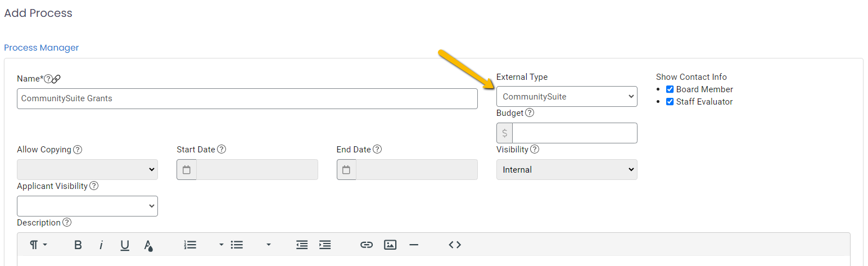This screenshot has width=868, height=266.
Task: Click the End Date input field
Action: [417, 170]
